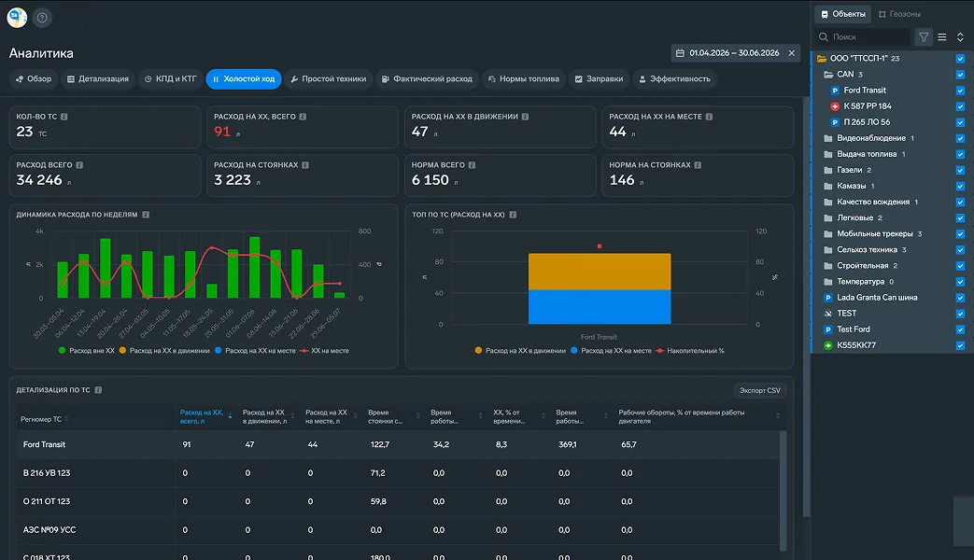Uncheck the ООО "ТТССП-1" group checkbox

(960, 59)
